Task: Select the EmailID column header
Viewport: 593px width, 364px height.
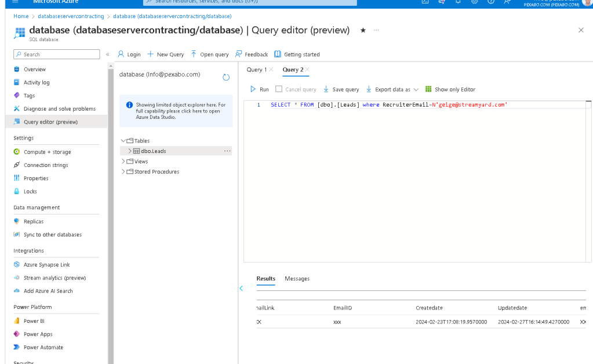Action: [342, 308]
